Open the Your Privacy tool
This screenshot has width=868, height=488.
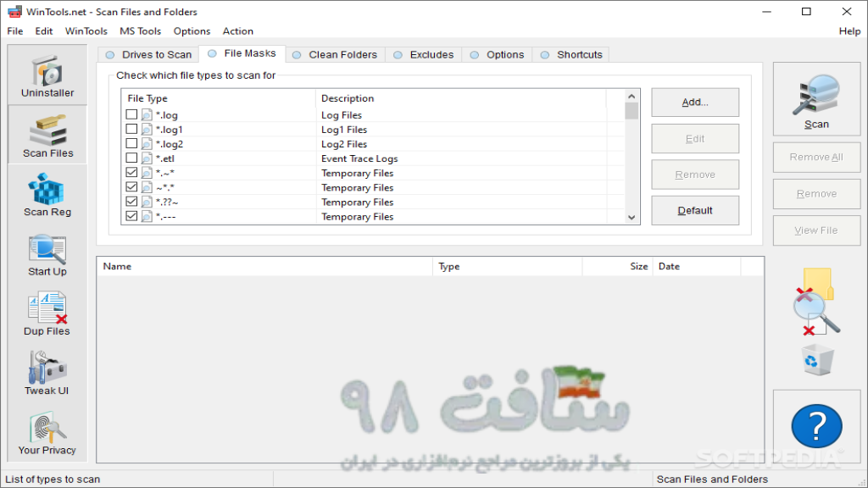click(x=47, y=433)
